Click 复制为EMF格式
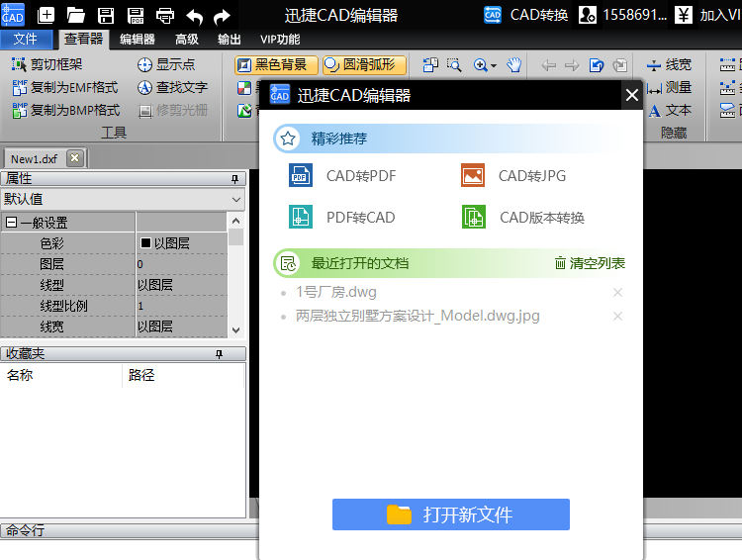Viewport: 742px width, 560px height. (65, 88)
